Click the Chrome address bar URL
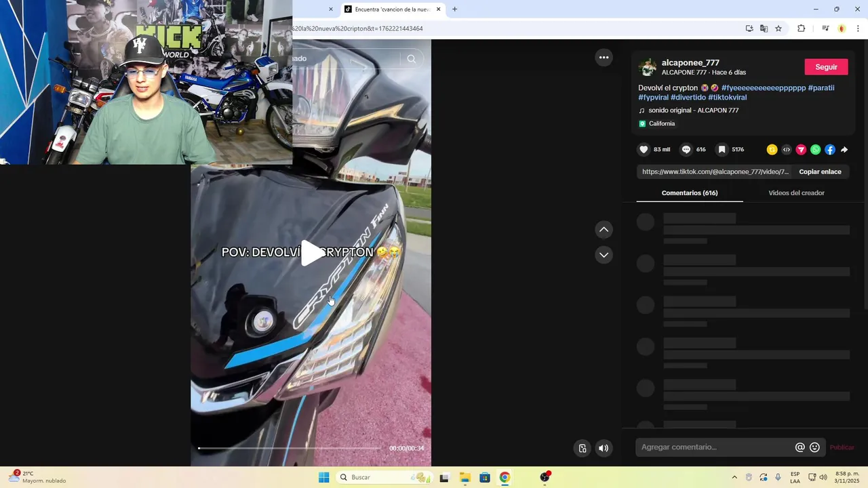This screenshot has width=868, height=488. [x=357, y=28]
